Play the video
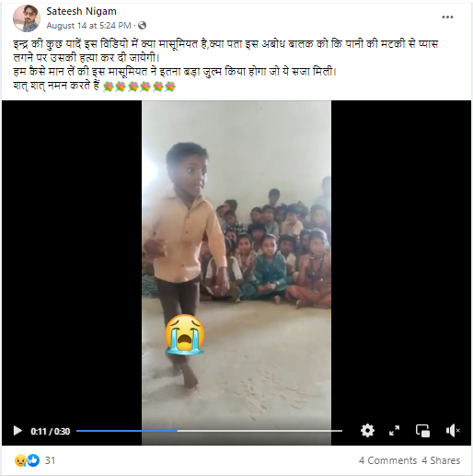The width and height of the screenshot is (473, 476). point(17,431)
